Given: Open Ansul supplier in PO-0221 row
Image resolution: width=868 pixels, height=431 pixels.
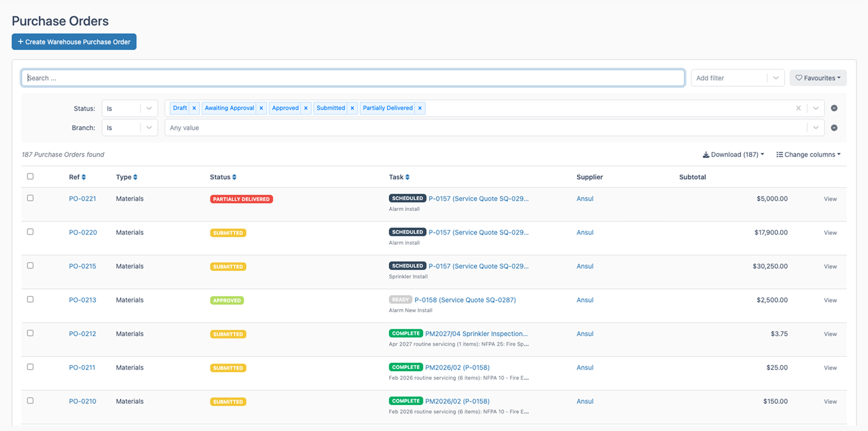Looking at the screenshot, I should (585, 198).
